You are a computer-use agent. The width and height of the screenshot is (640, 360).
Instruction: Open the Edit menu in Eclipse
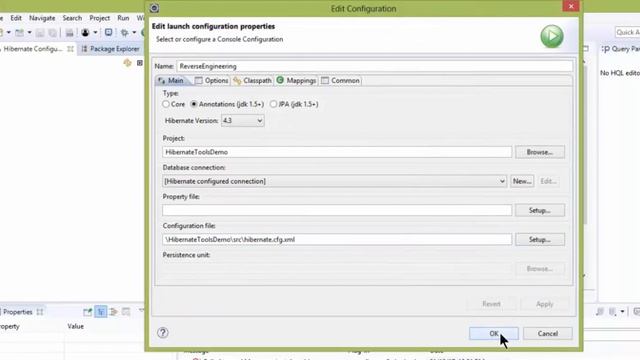pyautogui.click(x=16, y=18)
